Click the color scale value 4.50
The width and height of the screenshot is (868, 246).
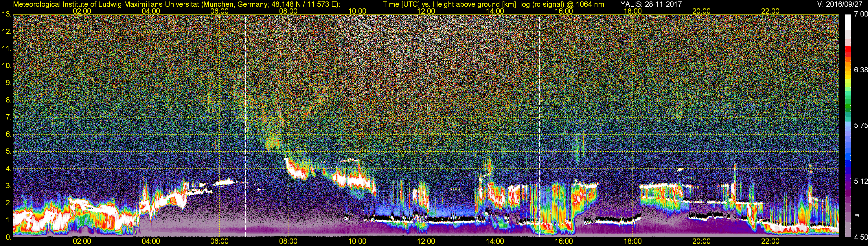tap(860, 237)
